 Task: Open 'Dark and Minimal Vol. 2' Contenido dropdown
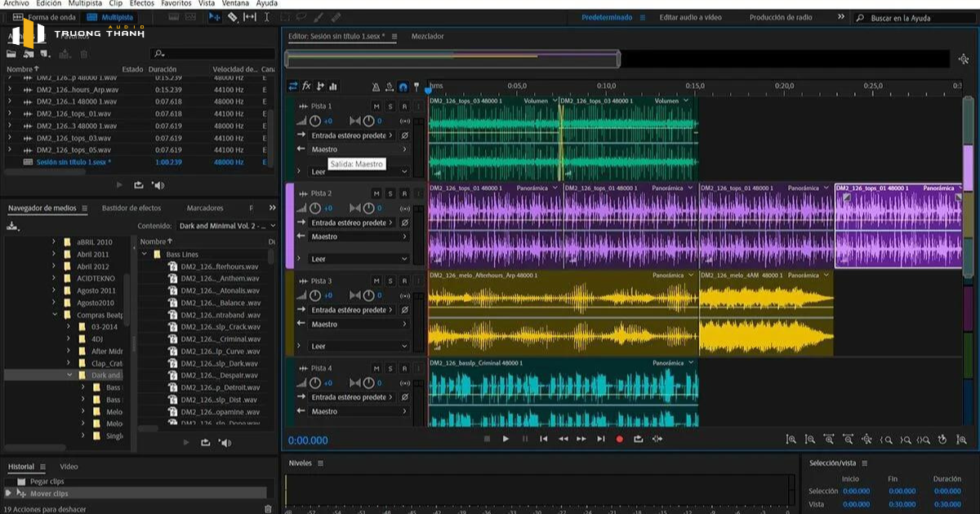coord(226,226)
